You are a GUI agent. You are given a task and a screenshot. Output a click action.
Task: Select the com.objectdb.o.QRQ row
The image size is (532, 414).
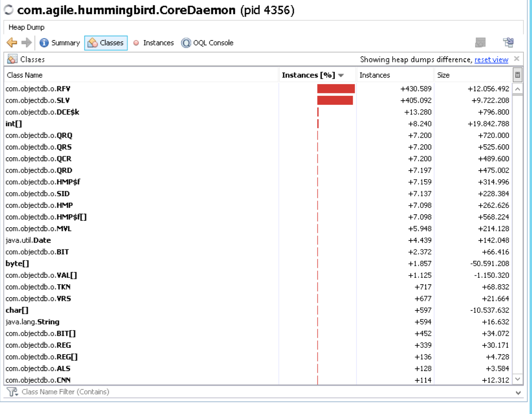coord(258,135)
